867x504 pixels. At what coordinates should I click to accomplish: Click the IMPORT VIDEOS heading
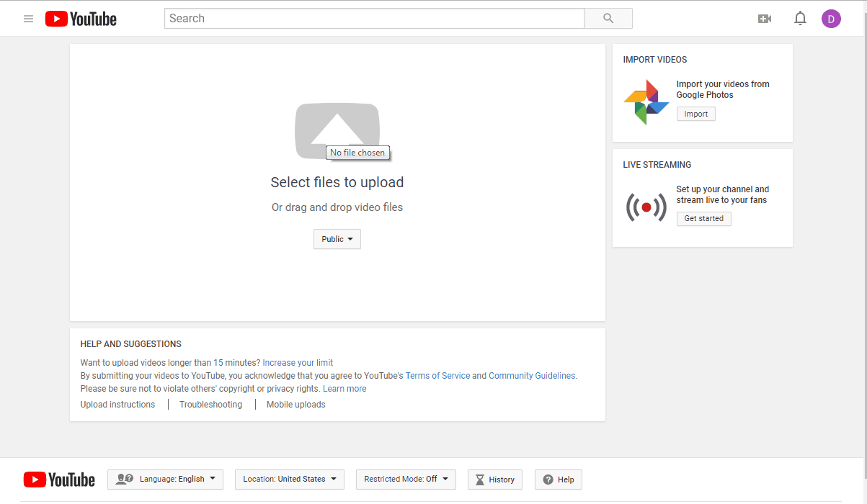pos(655,60)
